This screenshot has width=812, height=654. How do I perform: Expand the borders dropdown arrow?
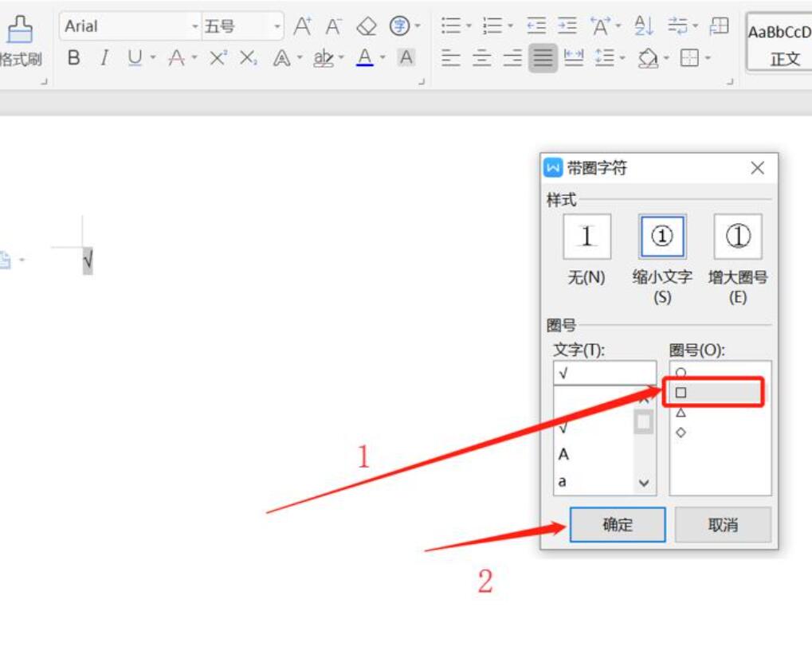pyautogui.click(x=708, y=57)
